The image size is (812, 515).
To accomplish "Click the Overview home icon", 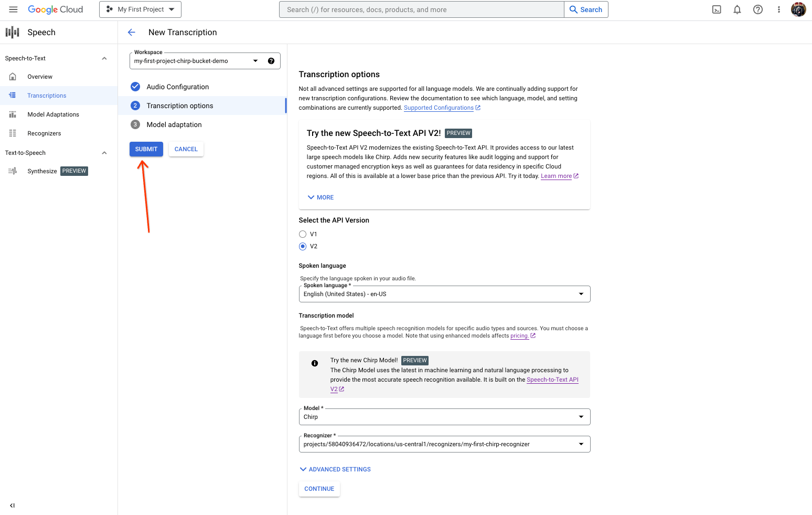I will click(x=13, y=77).
